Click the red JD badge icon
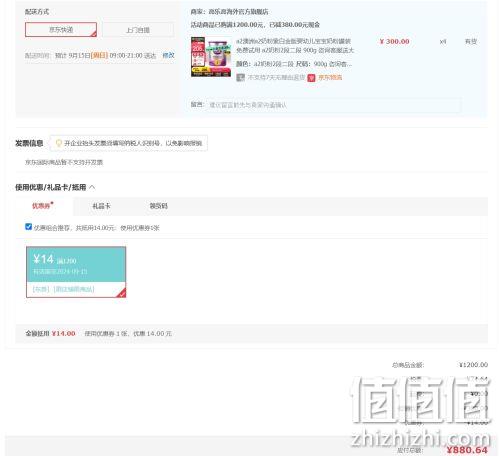500x456 pixels. click(311, 78)
